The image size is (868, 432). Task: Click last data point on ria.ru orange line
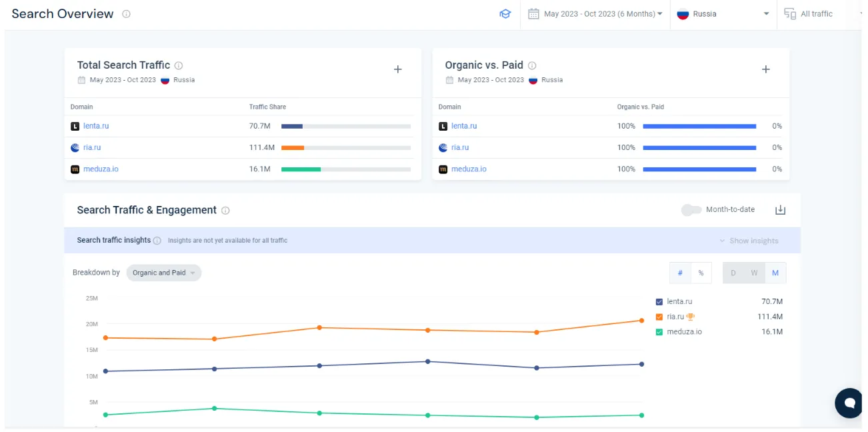642,321
